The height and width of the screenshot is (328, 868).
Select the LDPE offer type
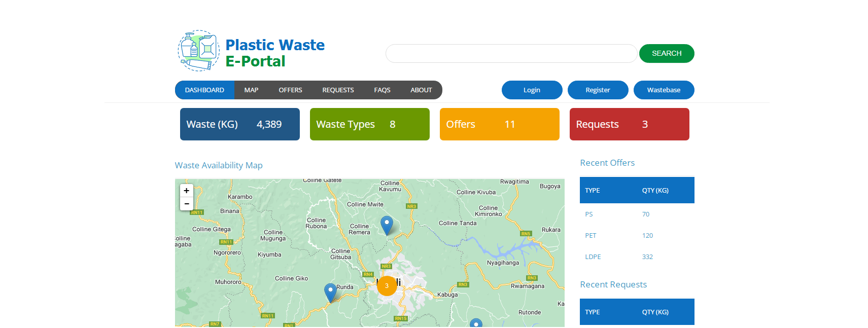click(593, 257)
